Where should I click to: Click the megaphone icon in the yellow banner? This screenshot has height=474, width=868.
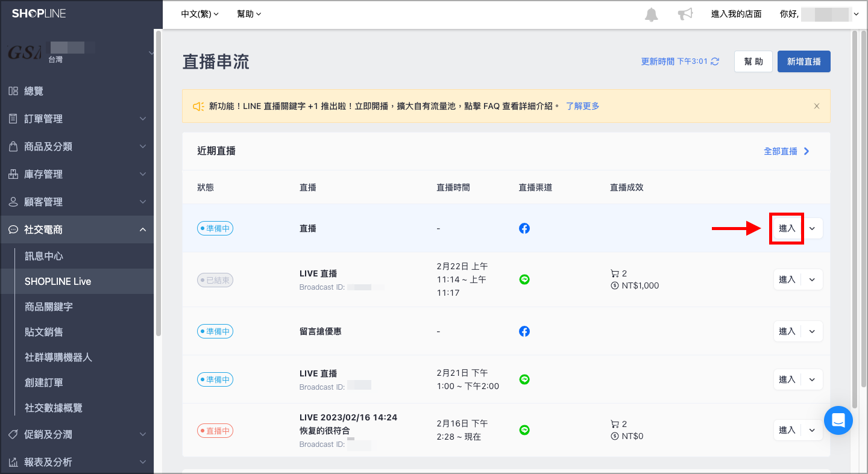(198, 107)
